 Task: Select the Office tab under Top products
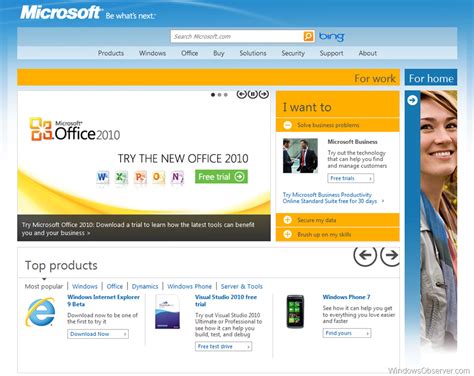coord(115,286)
